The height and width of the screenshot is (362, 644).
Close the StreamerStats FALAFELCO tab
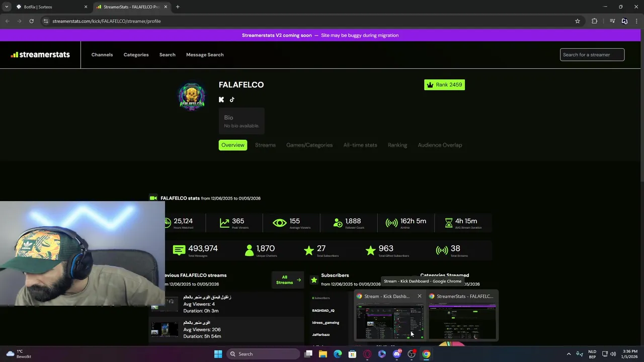click(x=166, y=7)
